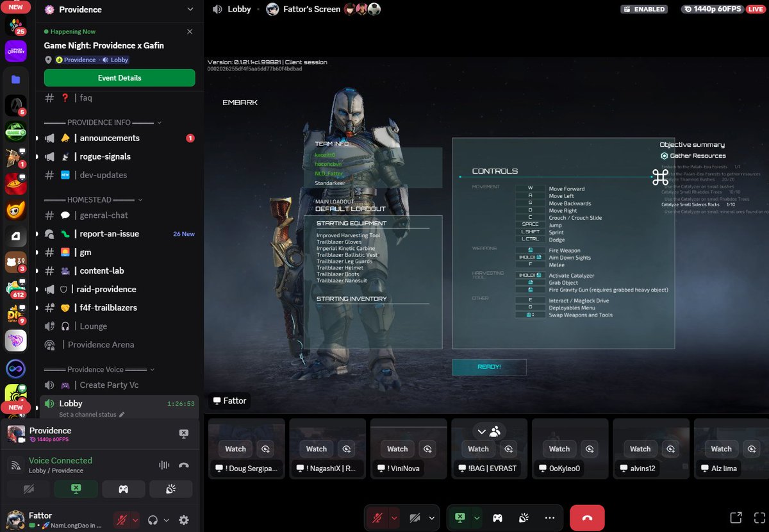Open output device arrow beside headphones
The image size is (769, 532).
(167, 520)
